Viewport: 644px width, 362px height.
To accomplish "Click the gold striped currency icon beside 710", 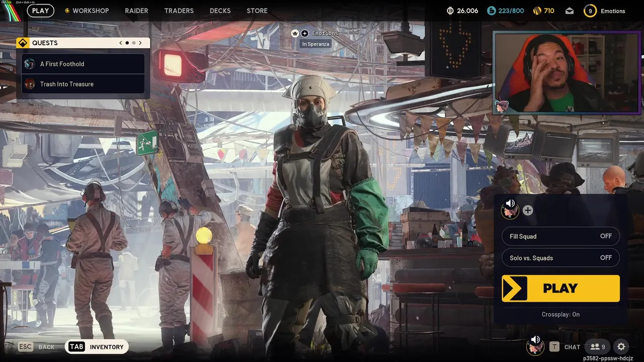I will tap(537, 11).
